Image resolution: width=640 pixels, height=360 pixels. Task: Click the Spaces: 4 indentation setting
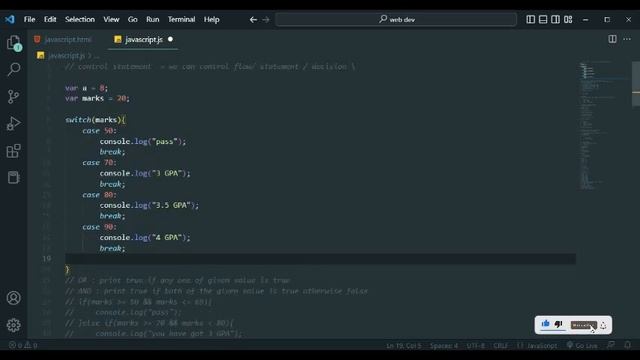click(x=444, y=345)
